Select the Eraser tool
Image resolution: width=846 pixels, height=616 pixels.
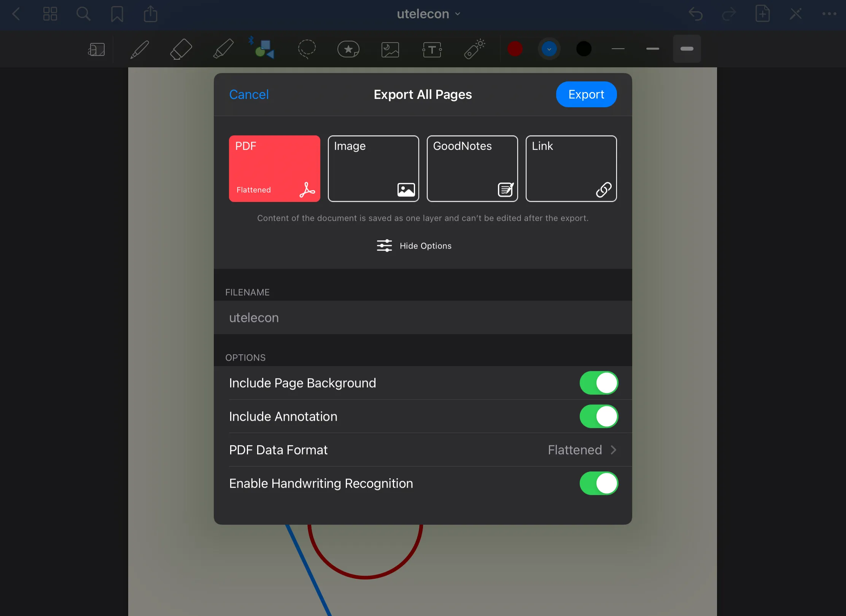click(181, 49)
